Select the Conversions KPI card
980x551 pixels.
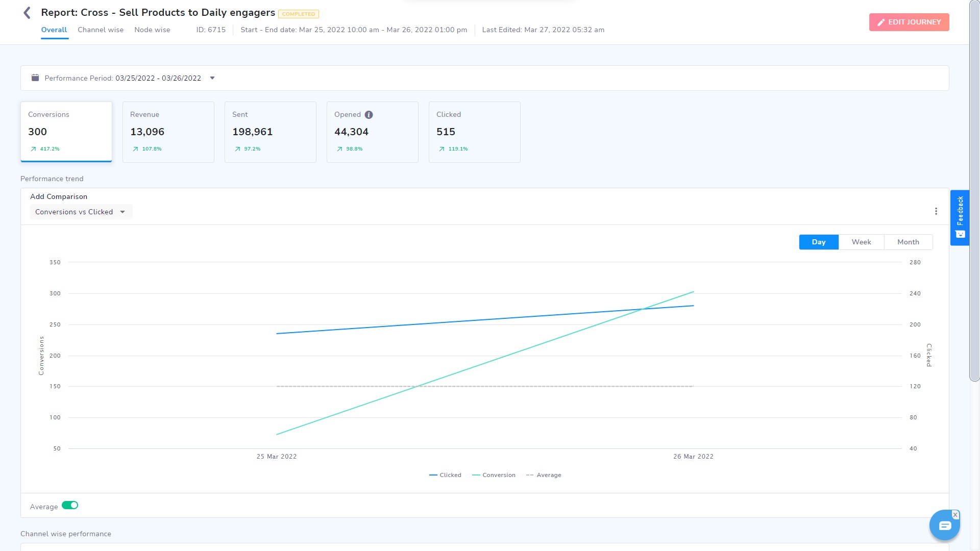tap(66, 132)
